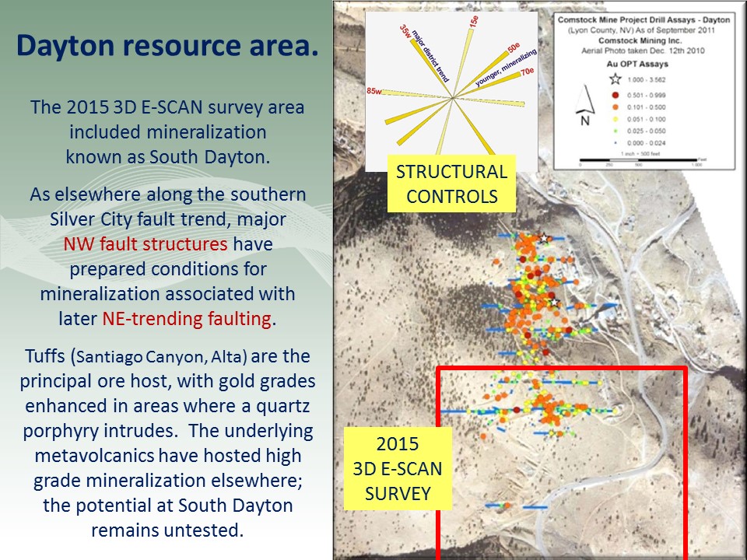Select the 'Au OPT Assays' legend heading
747x560 pixels.
coord(637,64)
